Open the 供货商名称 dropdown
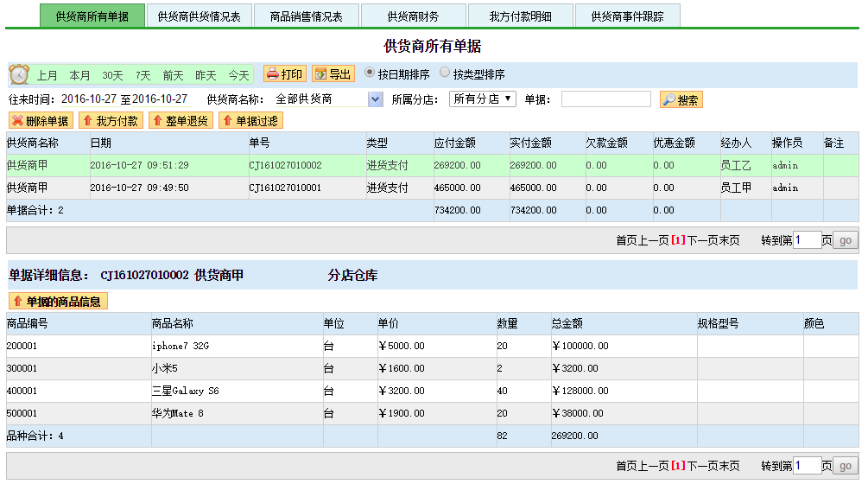 click(375, 99)
